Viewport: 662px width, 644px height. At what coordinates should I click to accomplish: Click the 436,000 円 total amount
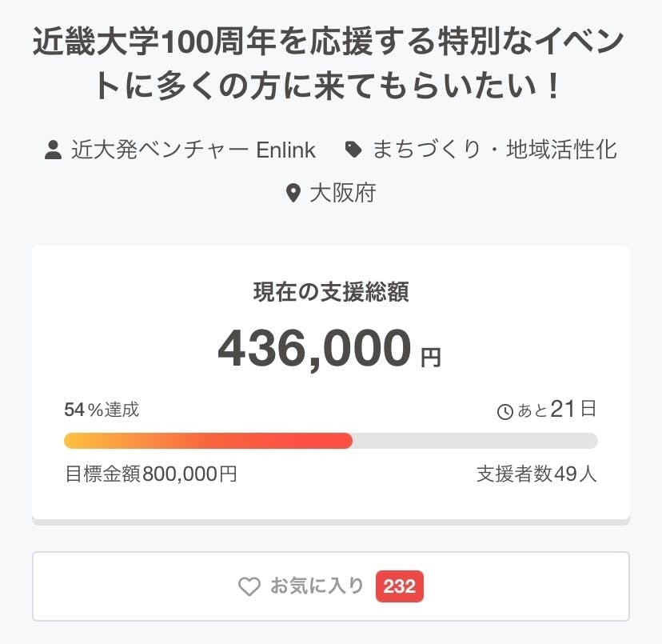(x=329, y=349)
